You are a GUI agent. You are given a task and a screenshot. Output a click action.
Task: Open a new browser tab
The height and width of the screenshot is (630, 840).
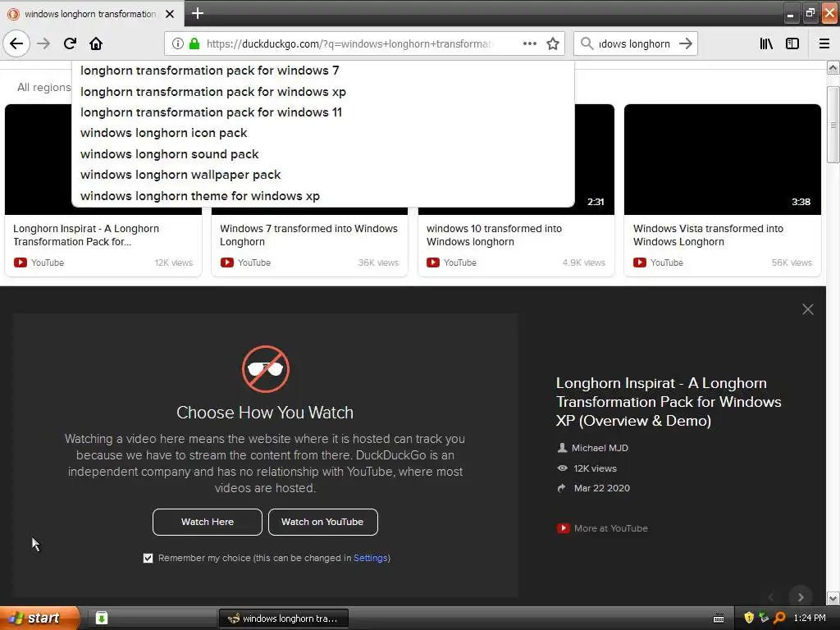(x=197, y=13)
